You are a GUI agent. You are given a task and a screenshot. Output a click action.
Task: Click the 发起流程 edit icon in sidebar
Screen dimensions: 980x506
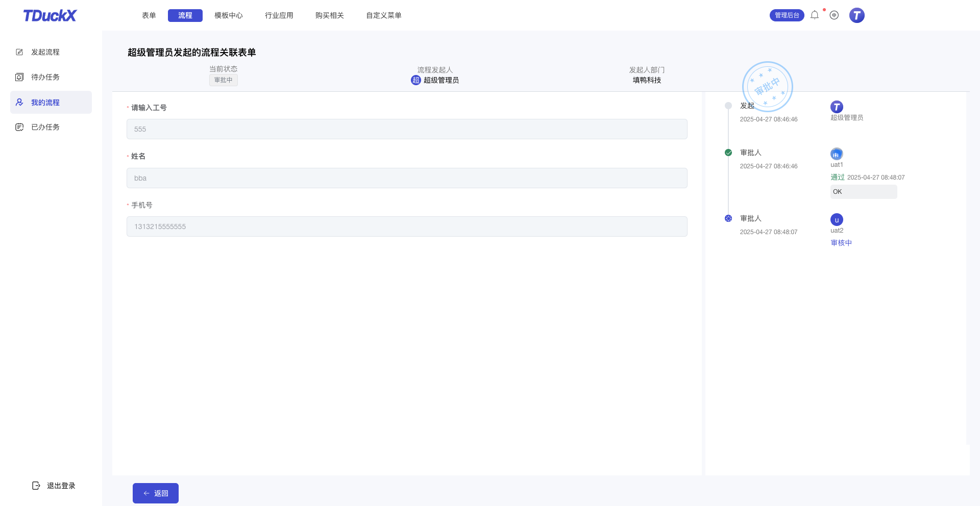[19, 52]
